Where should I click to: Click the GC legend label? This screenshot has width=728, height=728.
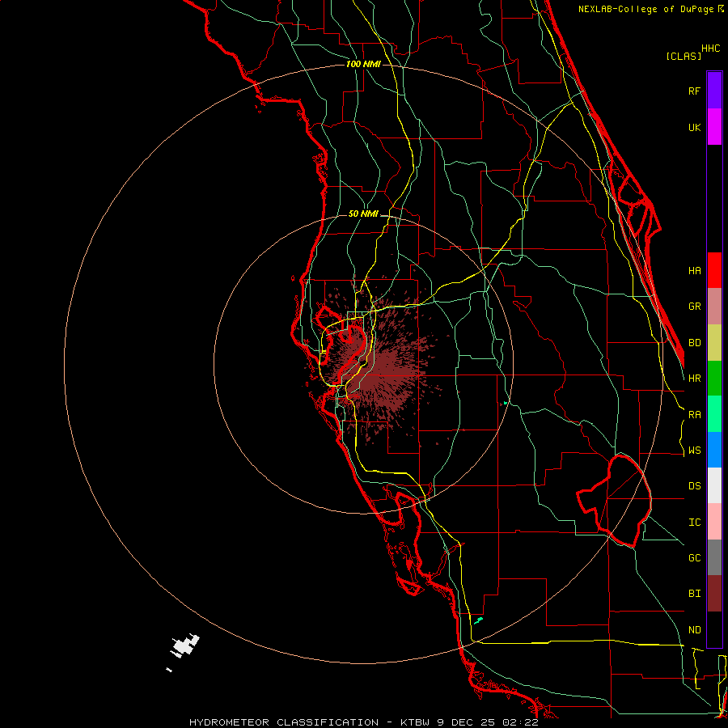point(694,558)
